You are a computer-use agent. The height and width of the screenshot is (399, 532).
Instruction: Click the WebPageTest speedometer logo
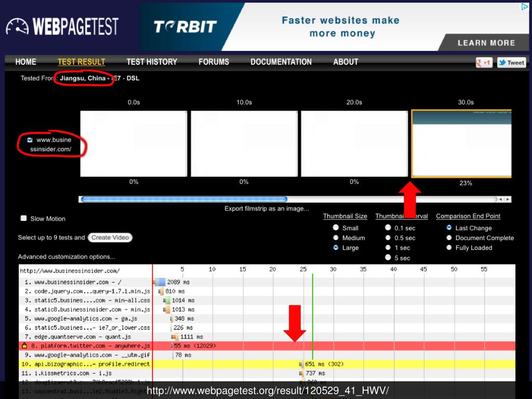click(x=17, y=26)
